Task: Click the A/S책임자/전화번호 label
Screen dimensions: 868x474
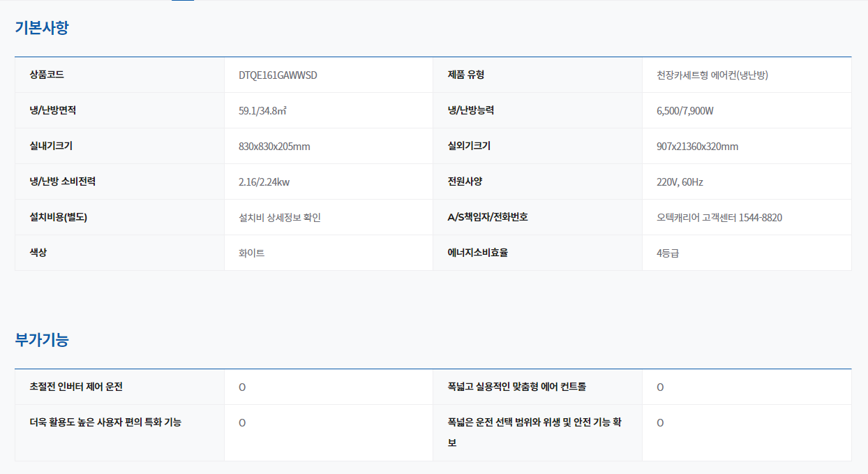Action: click(488, 217)
